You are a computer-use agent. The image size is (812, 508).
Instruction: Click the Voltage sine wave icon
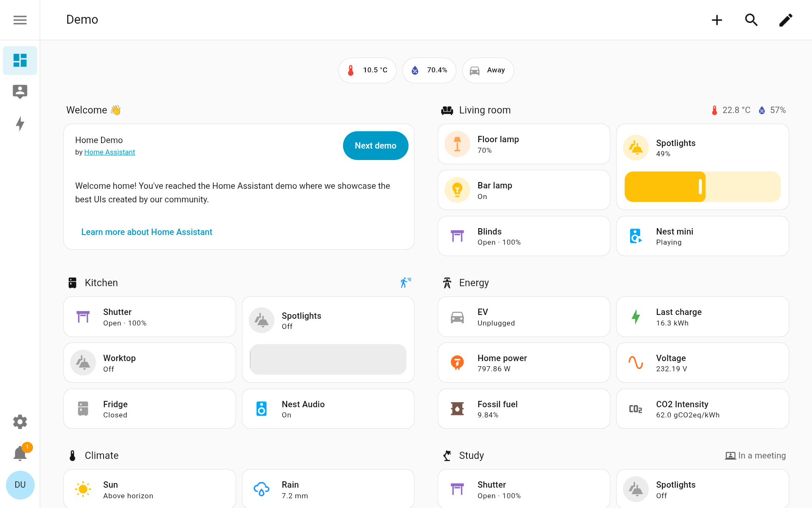[x=636, y=363]
